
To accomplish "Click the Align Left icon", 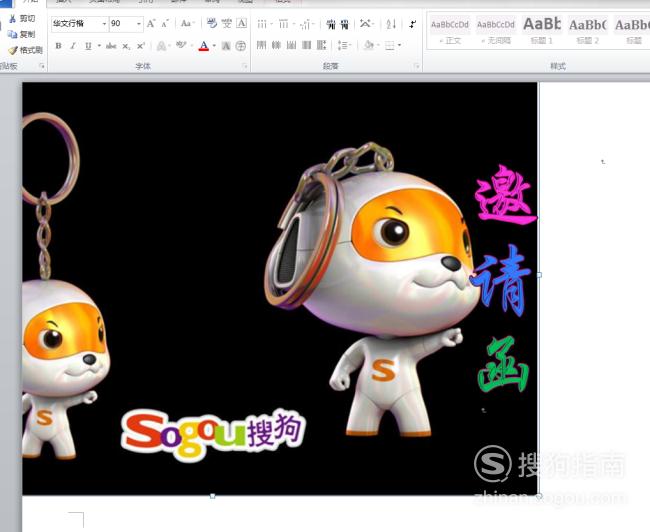I will coord(261,45).
